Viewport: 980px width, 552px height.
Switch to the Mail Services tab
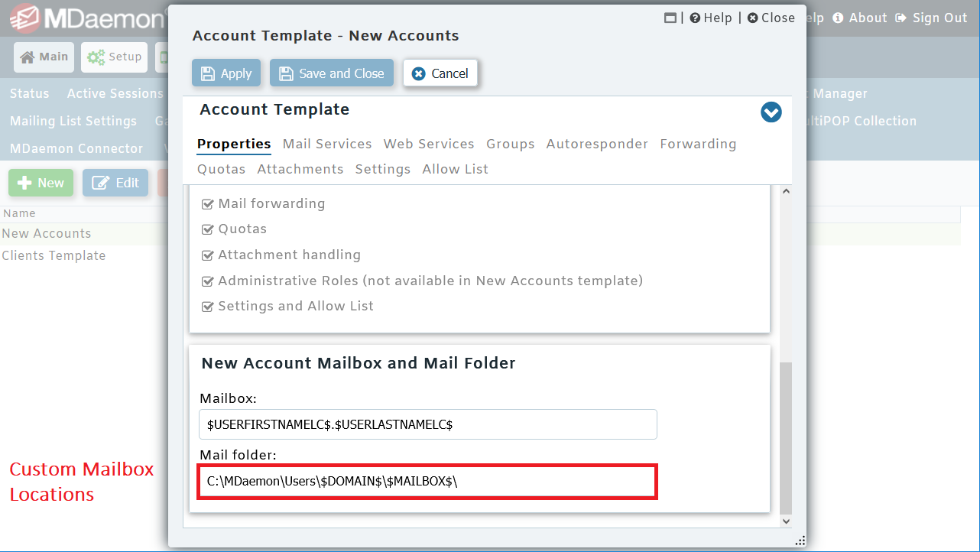coord(327,144)
